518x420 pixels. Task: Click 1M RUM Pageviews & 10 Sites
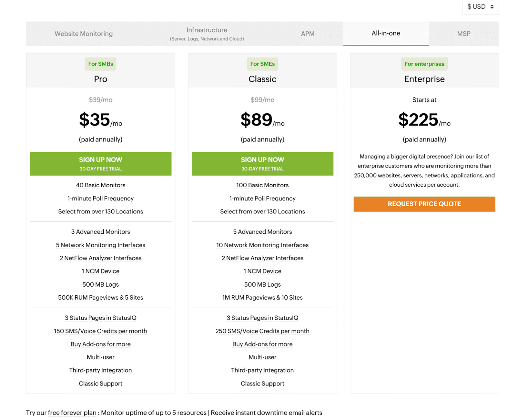pyautogui.click(x=263, y=298)
